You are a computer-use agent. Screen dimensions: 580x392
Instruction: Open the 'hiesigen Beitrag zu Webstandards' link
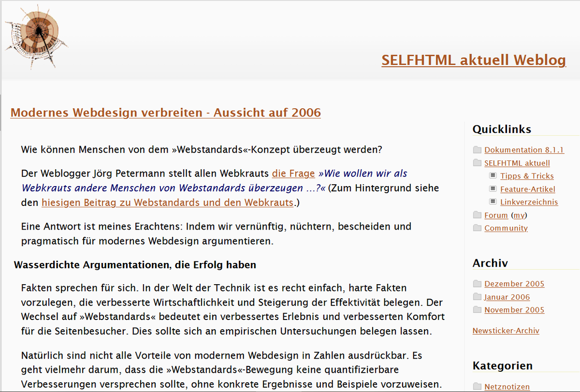click(167, 202)
